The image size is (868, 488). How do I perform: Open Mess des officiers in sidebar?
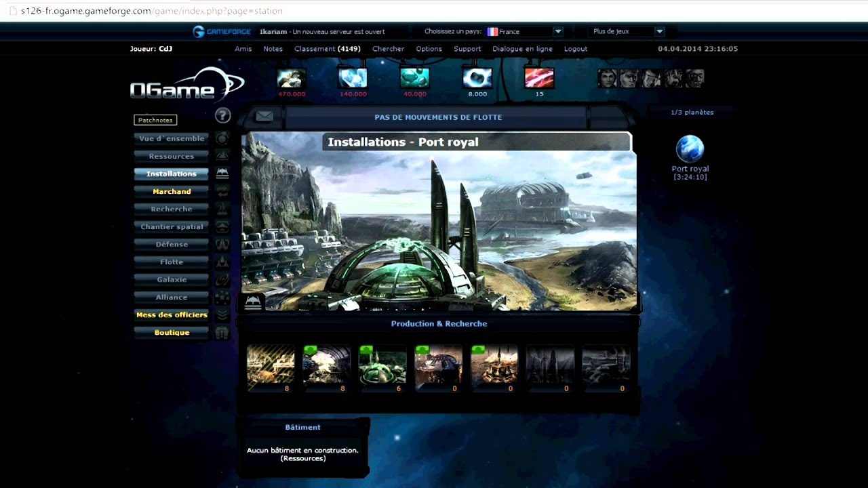click(172, 314)
